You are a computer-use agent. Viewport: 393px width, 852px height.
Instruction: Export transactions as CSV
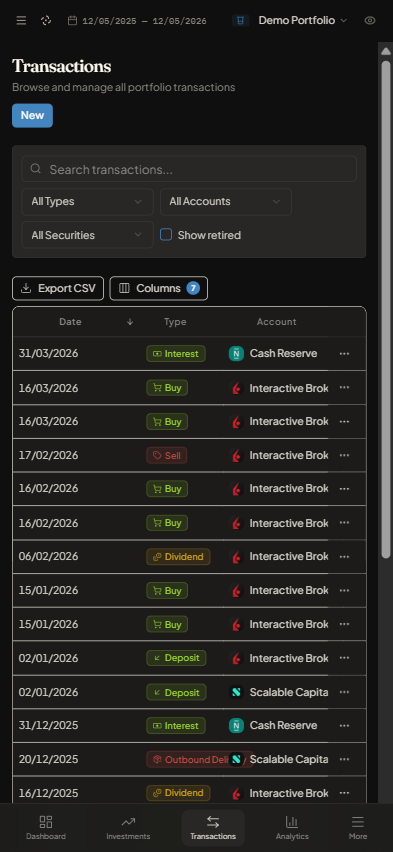(x=58, y=288)
